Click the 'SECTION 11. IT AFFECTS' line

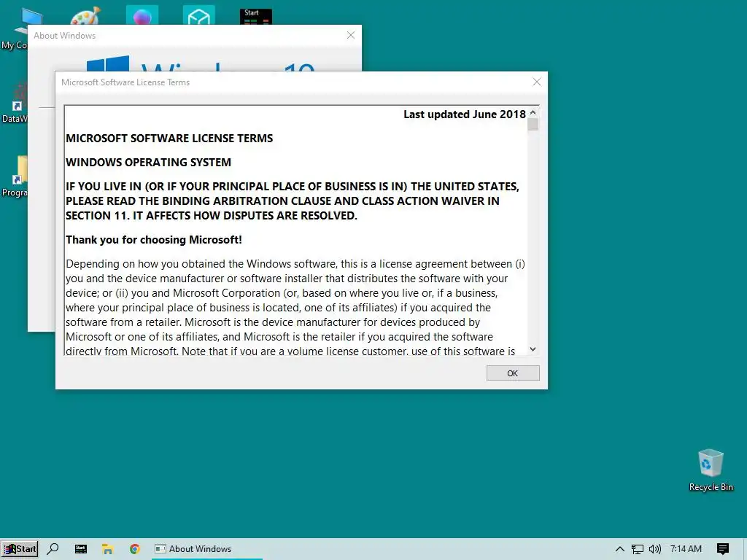[212, 215]
